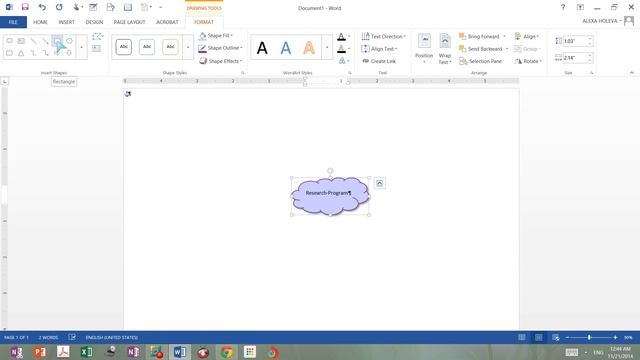This screenshot has width=640, height=360.
Task: Open Shape Outline color menu
Action: (x=220, y=48)
